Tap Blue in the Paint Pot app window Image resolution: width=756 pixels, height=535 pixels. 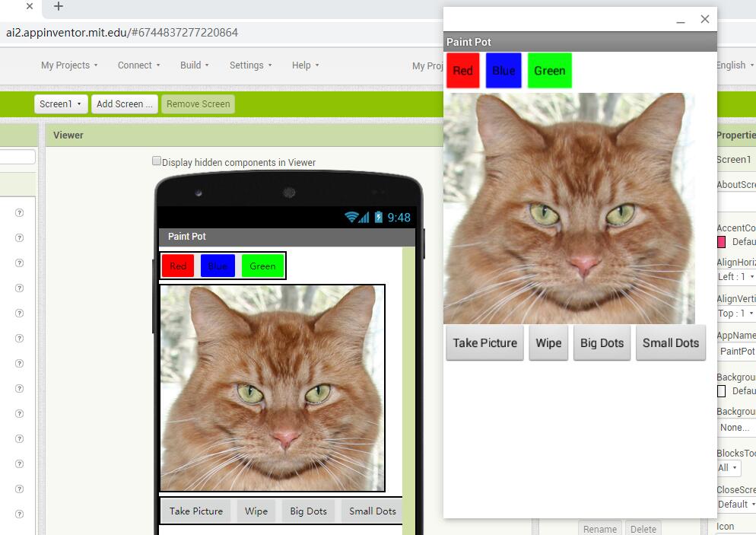[x=503, y=71]
